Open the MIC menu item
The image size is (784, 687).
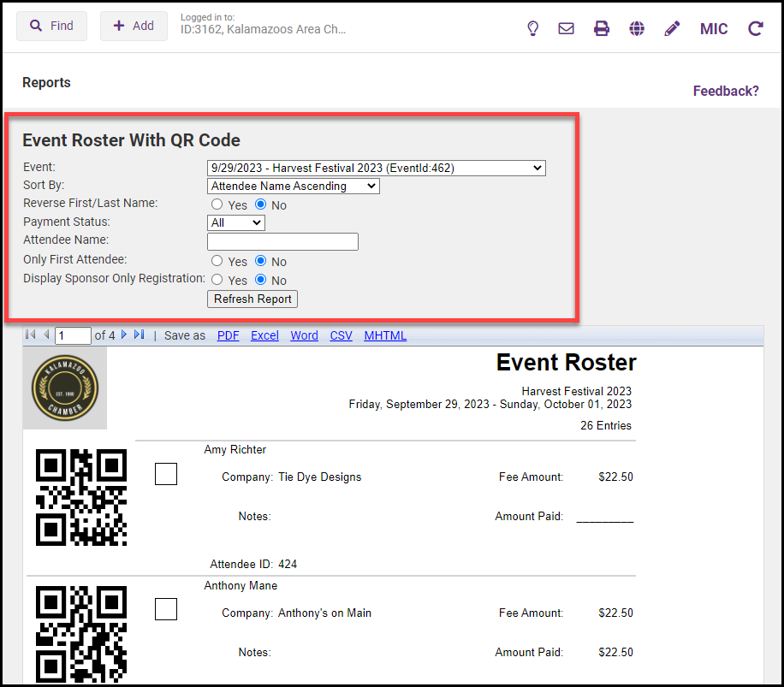(714, 29)
